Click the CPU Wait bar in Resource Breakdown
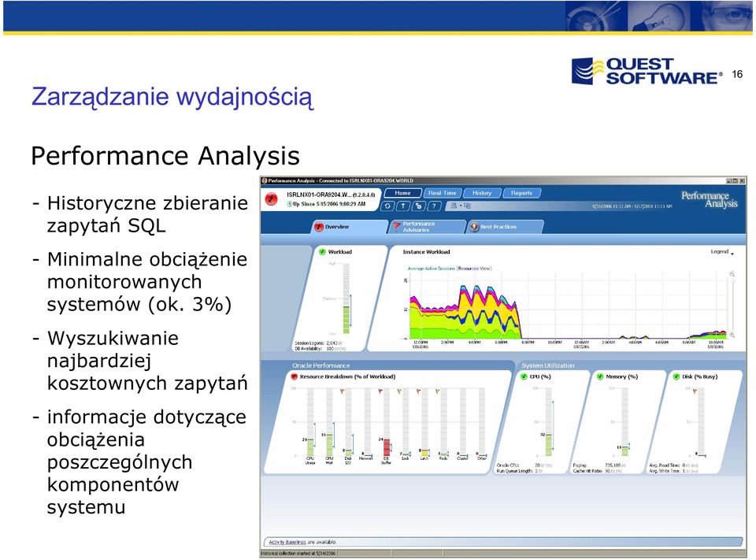 coord(329,445)
